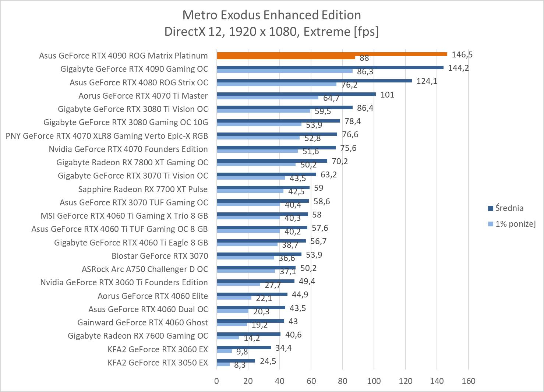Click the 100 tick on horizontal axis
This screenshot has width=544, height=392.
coord(374,381)
